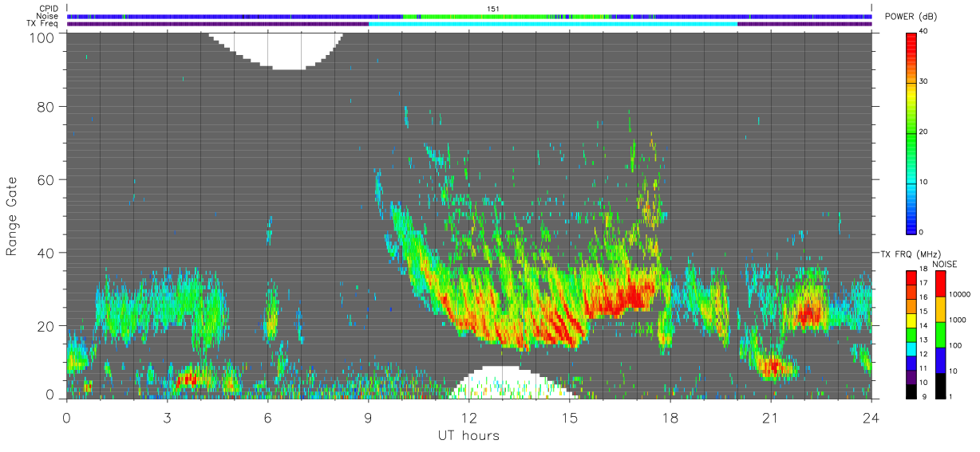Screen dimensions: 980x452
Task: Click UT hours tick label 6
Action: point(267,416)
